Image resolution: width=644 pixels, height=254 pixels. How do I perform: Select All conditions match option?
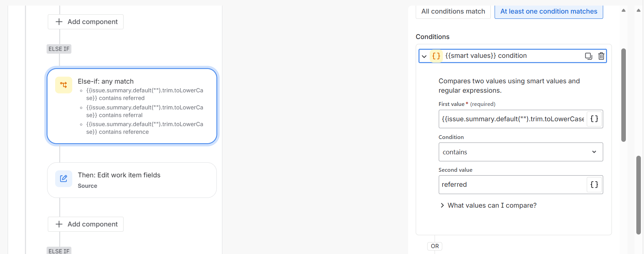pos(453,11)
